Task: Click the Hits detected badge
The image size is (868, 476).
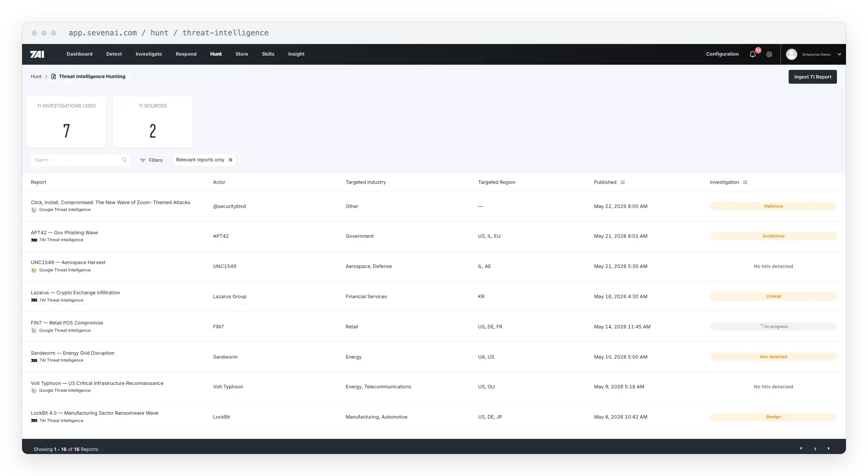Action: point(773,357)
